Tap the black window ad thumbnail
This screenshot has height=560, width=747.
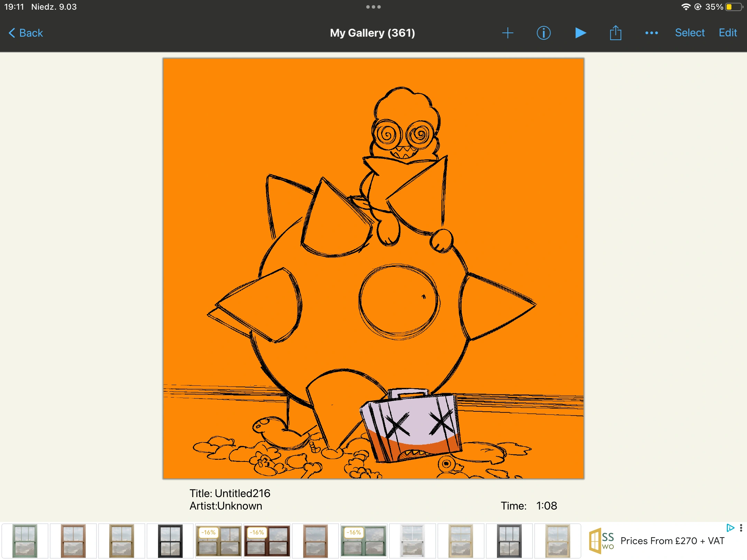coord(170,541)
